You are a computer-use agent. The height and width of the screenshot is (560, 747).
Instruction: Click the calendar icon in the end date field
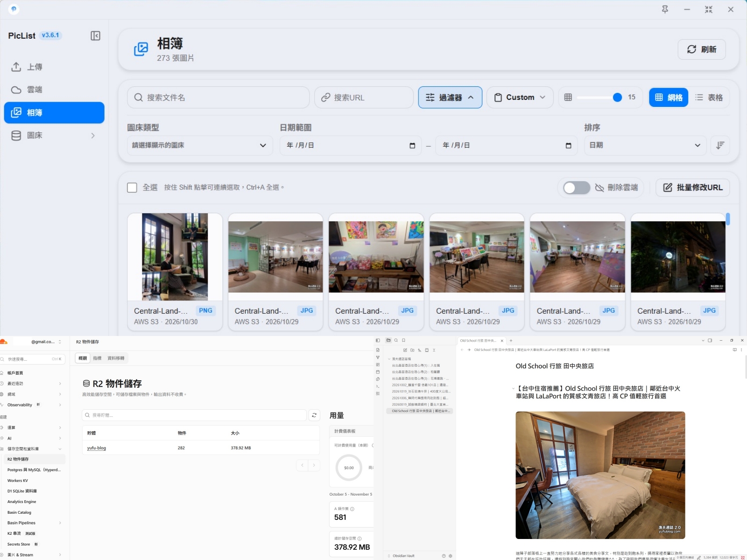(x=568, y=146)
